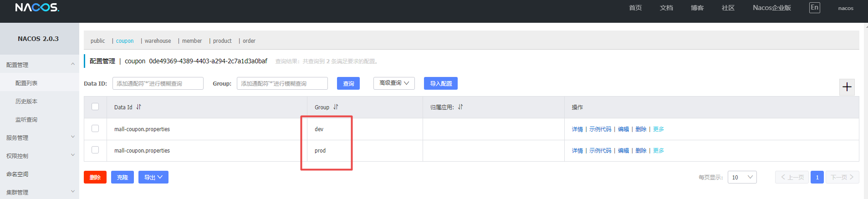Open 示例代码 for prod row
Image resolution: width=868 pixels, height=199 pixels.
tap(600, 151)
